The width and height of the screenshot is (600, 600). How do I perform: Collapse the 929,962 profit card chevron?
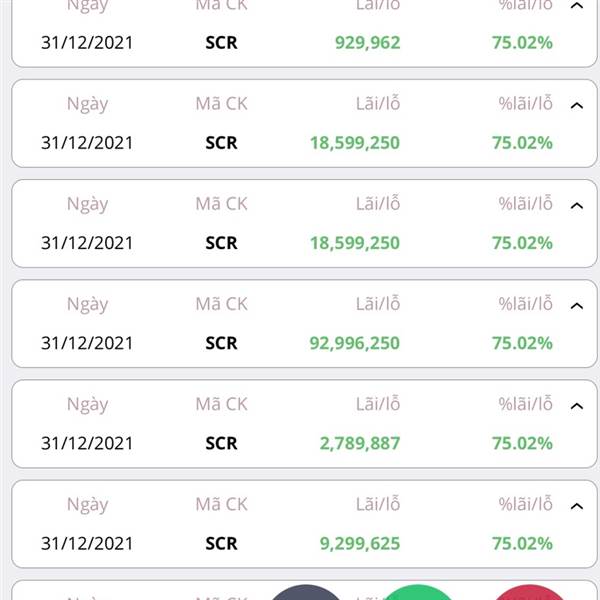pos(577,5)
